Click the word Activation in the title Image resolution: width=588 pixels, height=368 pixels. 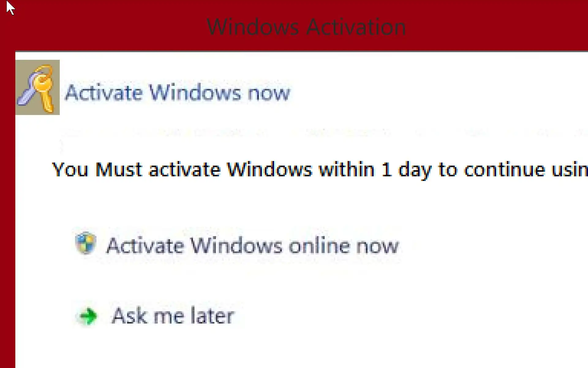pyautogui.click(x=356, y=27)
